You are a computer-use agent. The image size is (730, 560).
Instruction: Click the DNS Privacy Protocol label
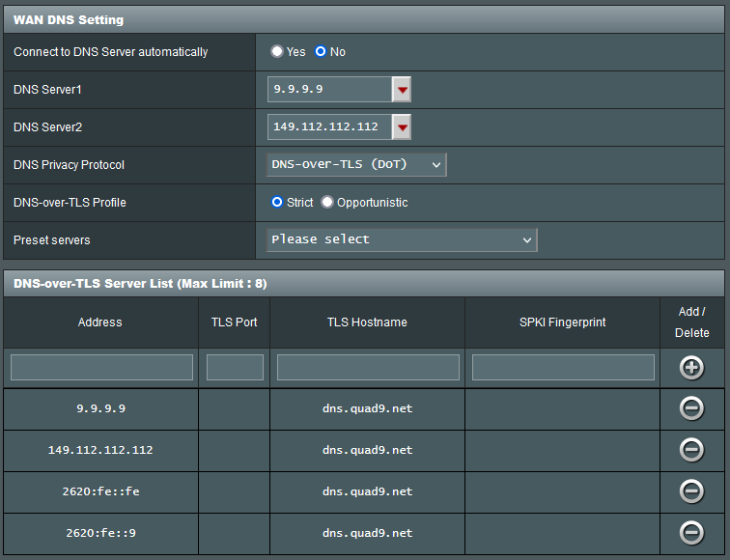point(69,165)
